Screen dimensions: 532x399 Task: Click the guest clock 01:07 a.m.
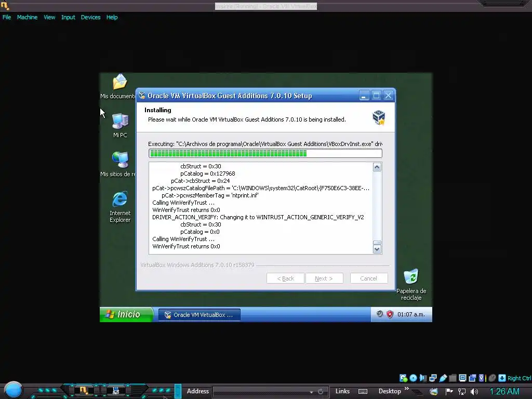[x=411, y=314]
